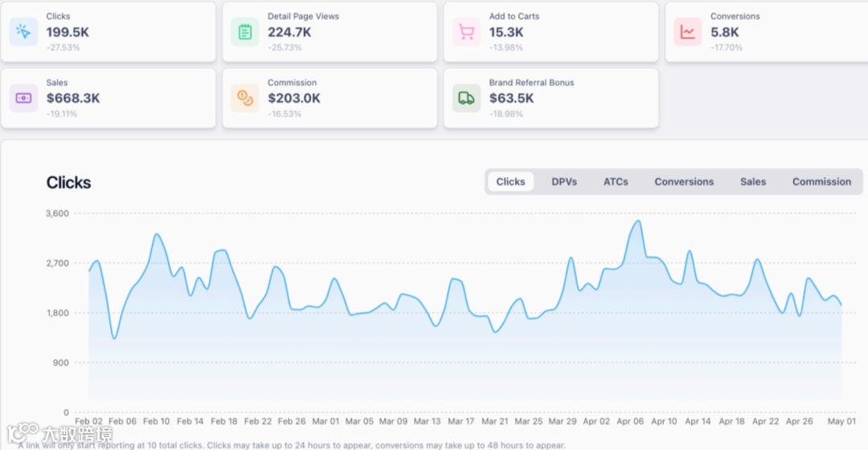Click the Mar 29 x-axis label

[x=563, y=421]
